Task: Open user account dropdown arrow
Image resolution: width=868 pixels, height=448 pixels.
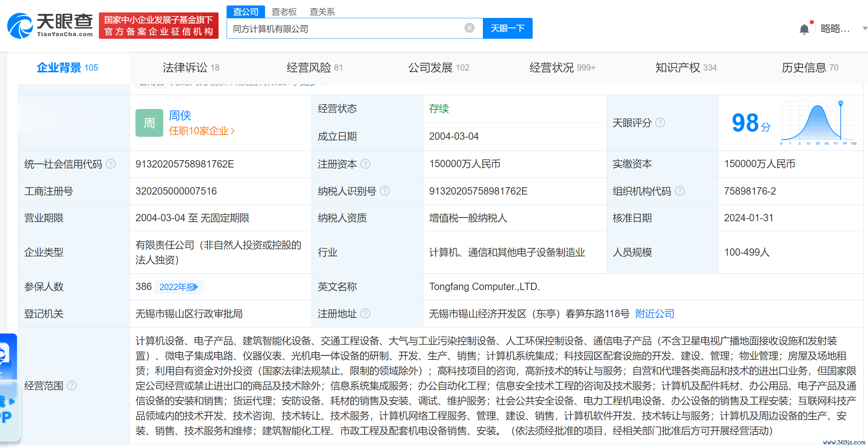Action: 865,28
